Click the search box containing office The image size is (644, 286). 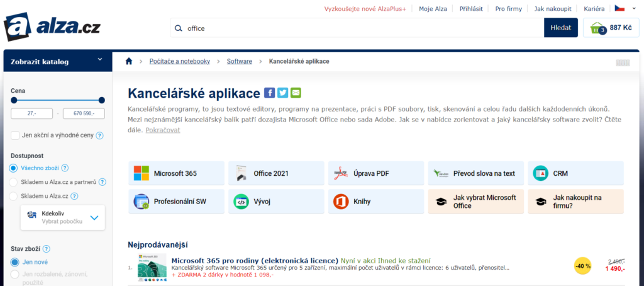tap(357, 28)
